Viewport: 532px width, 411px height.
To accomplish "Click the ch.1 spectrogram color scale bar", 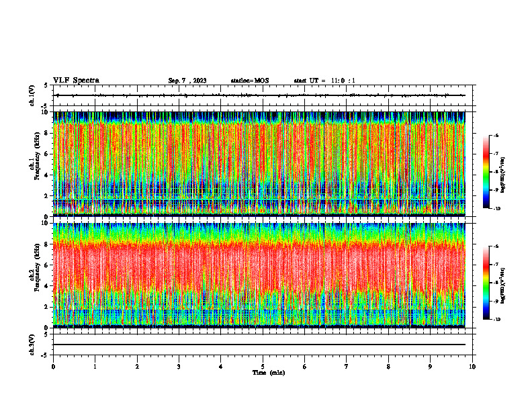I will (x=486, y=172).
